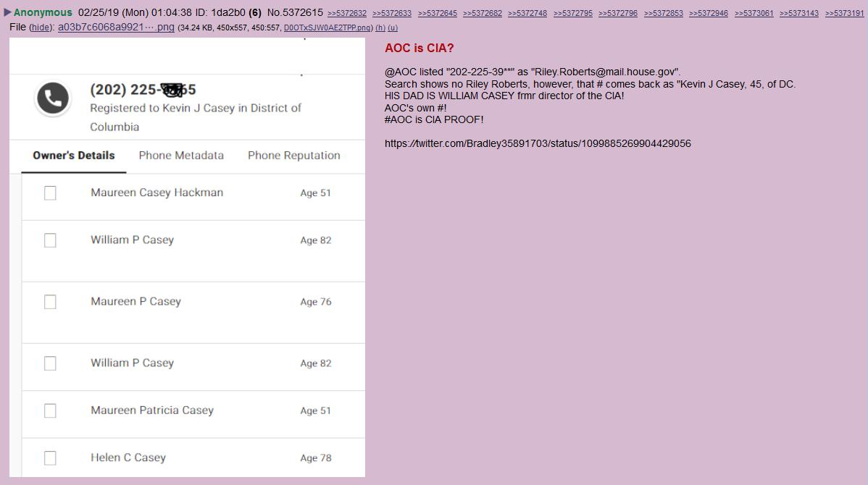Check the first William P Casey, Age 82 box
868x485 pixels.
[x=50, y=240]
